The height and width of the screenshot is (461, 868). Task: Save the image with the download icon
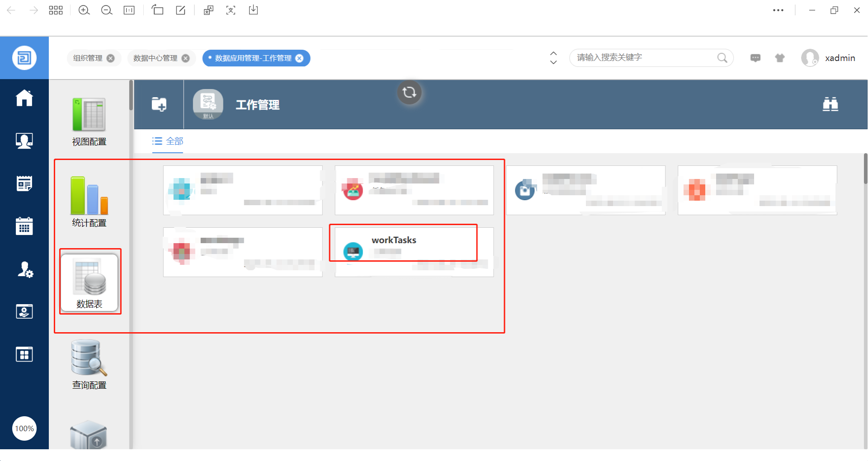tap(254, 10)
